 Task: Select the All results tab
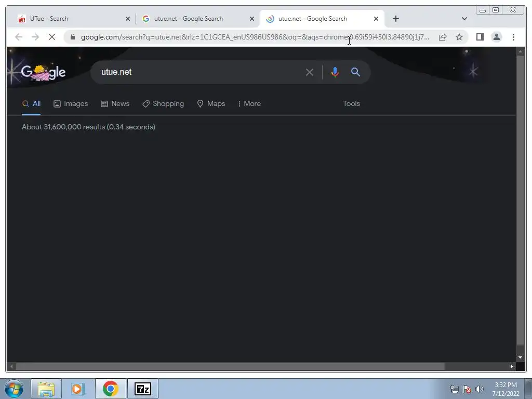pyautogui.click(x=31, y=104)
